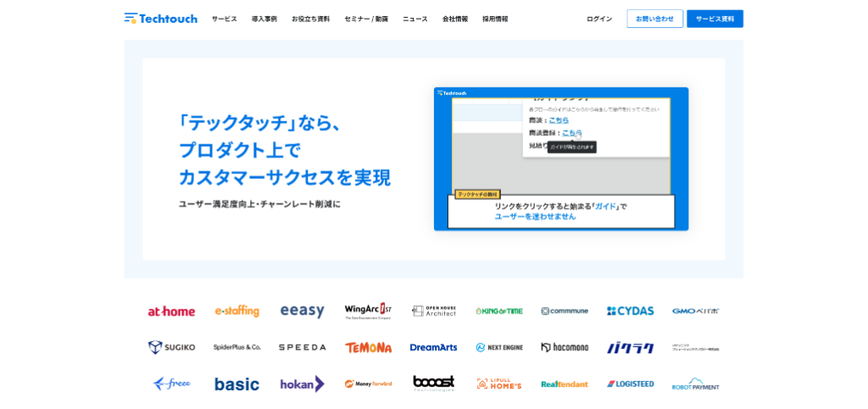Go to the ニュース page
The image size is (868, 409).
point(415,19)
